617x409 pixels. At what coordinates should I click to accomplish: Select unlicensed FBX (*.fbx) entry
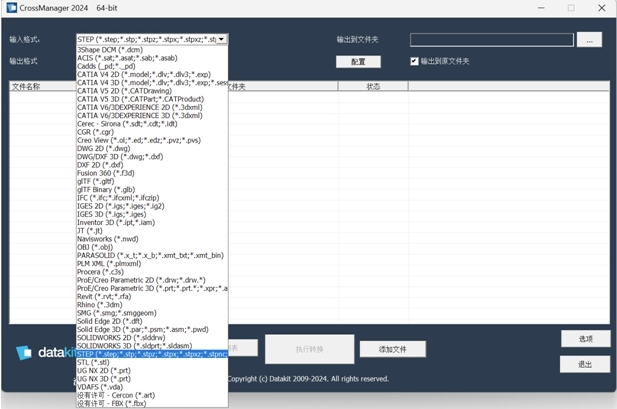(x=152, y=403)
